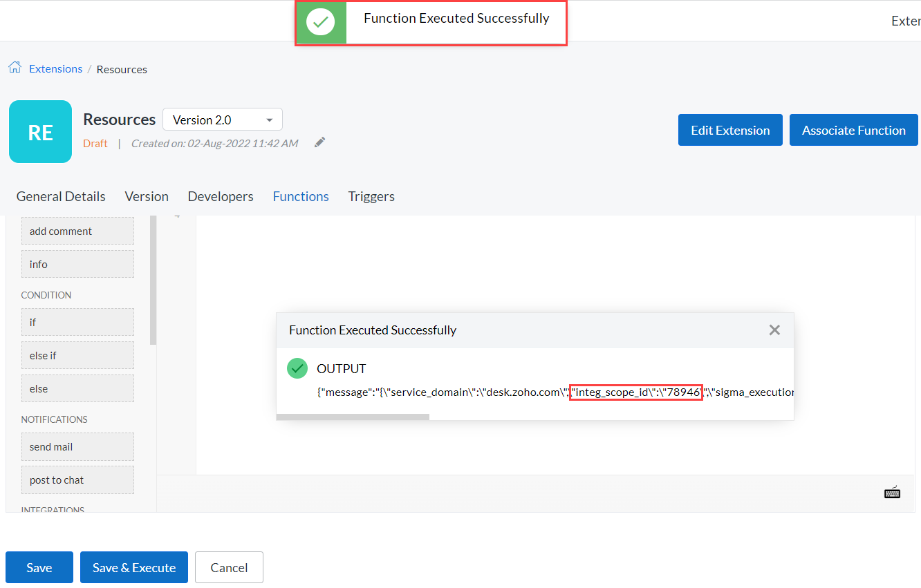Select the 'send mail' block
Viewport: 921px width, 588px height.
77,447
